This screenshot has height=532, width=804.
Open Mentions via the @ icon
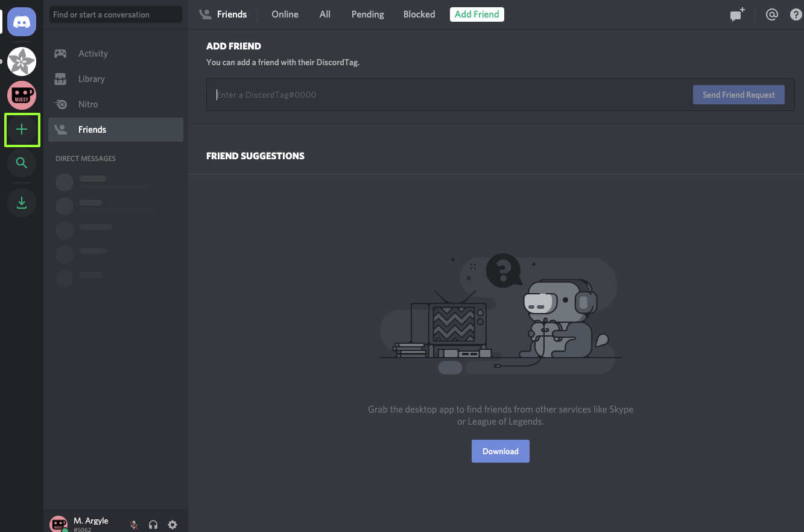click(x=771, y=15)
